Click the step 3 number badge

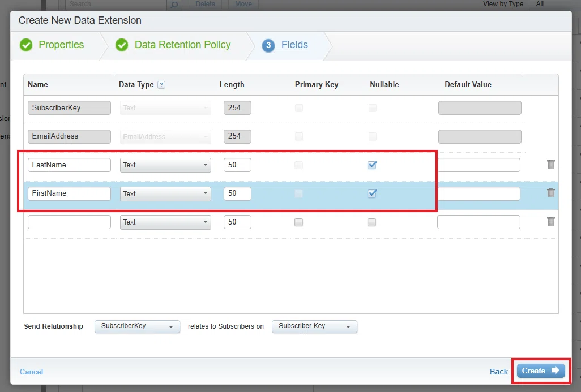pos(268,45)
